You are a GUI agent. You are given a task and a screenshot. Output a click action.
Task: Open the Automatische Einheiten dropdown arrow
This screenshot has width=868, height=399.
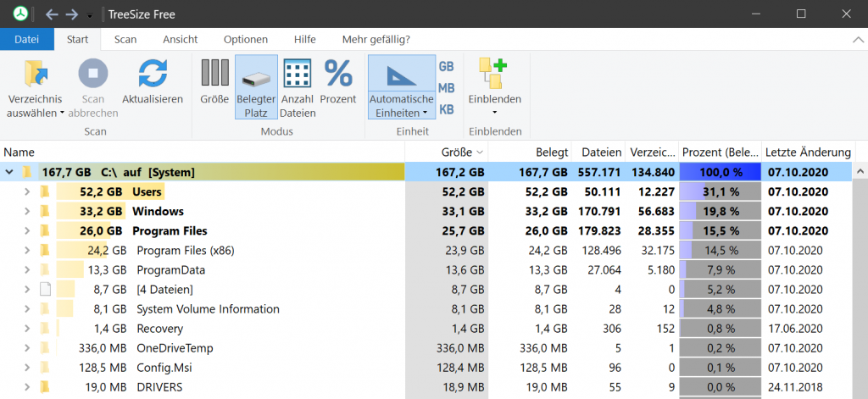[425, 114]
